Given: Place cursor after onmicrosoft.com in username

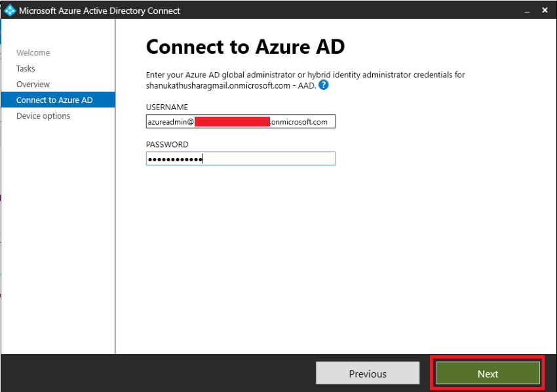Looking at the screenshot, I should tap(328, 121).
